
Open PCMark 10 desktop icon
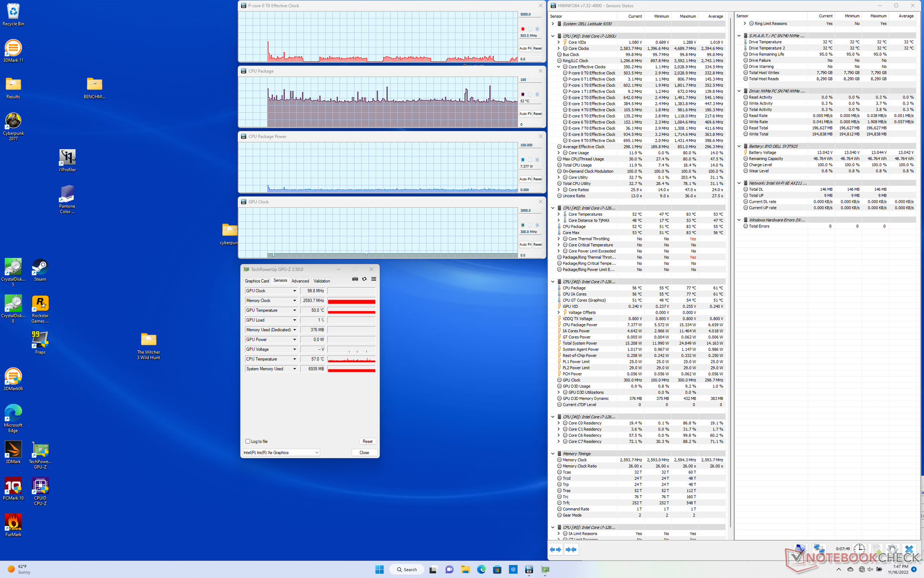13,488
